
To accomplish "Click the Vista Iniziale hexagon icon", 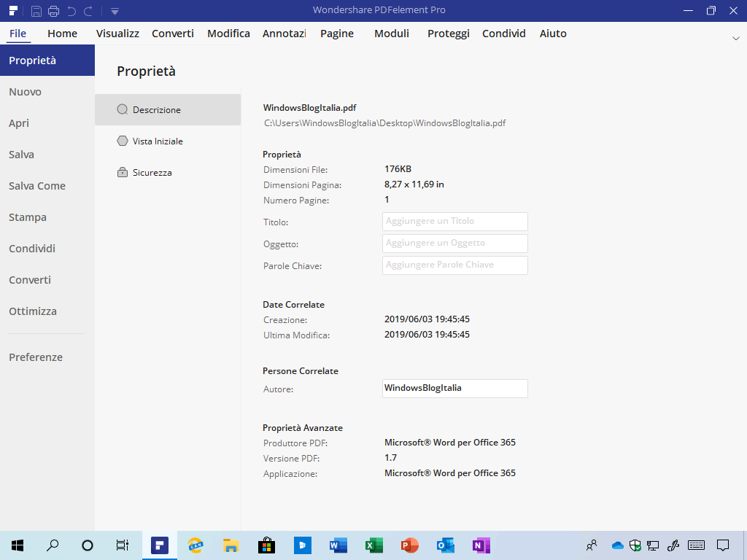I will (123, 141).
